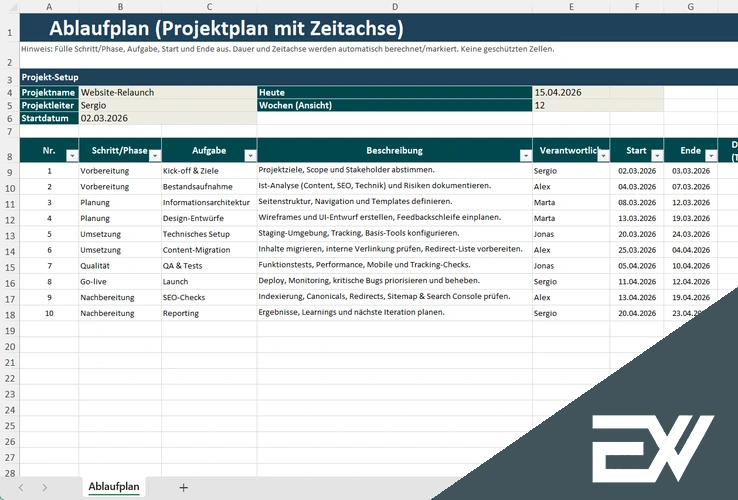Select the Qualität phase cell

[120, 266]
